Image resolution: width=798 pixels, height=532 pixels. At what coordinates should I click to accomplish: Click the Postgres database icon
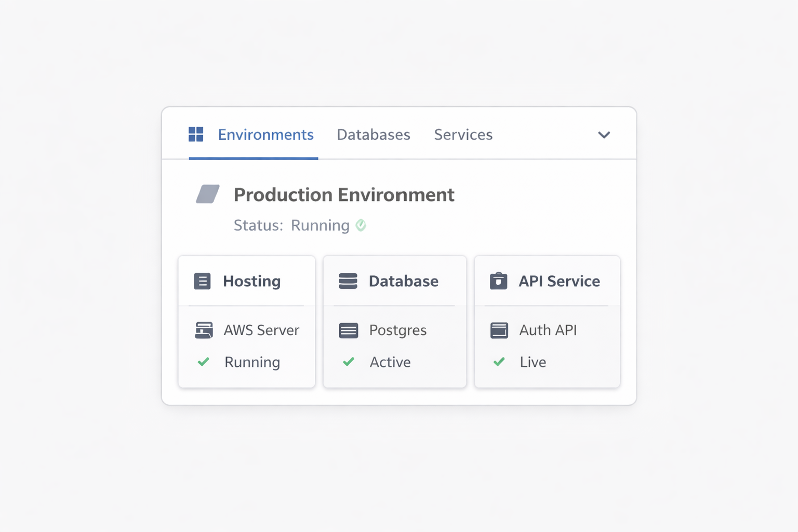click(349, 330)
